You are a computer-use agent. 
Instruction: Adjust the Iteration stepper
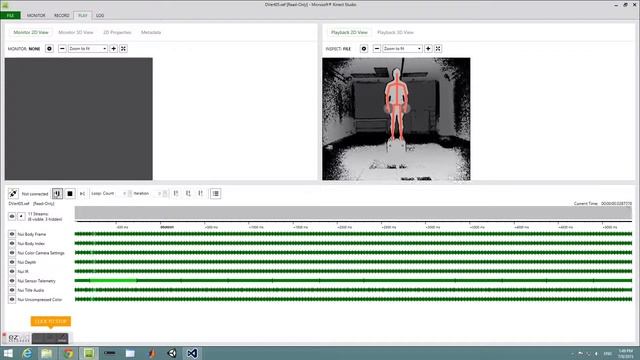tap(165, 193)
